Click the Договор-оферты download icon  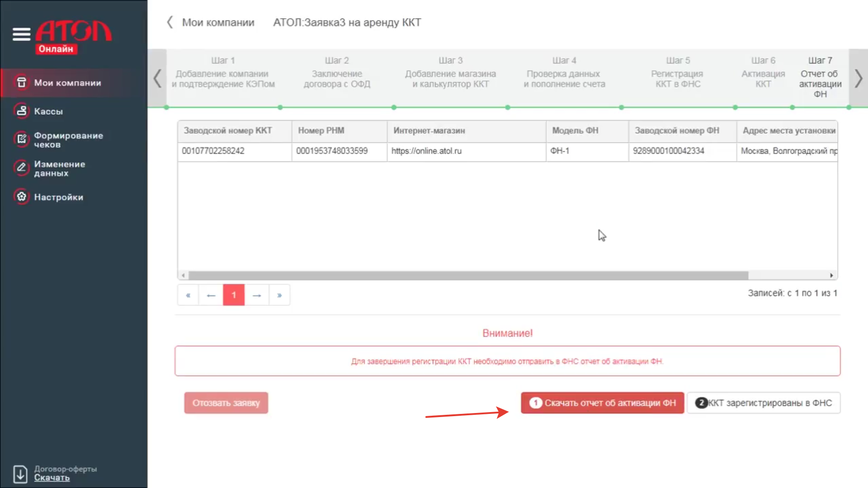20,474
